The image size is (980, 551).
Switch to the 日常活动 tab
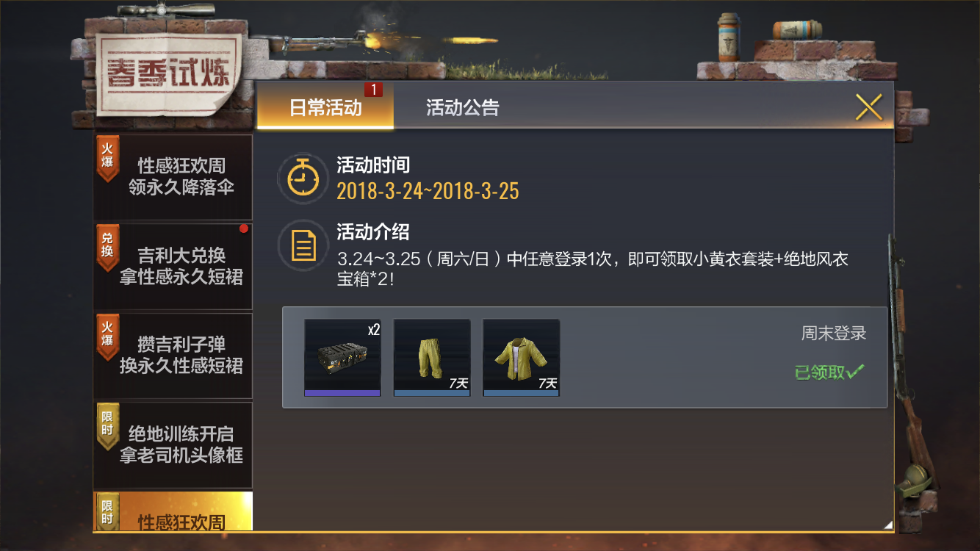click(325, 107)
